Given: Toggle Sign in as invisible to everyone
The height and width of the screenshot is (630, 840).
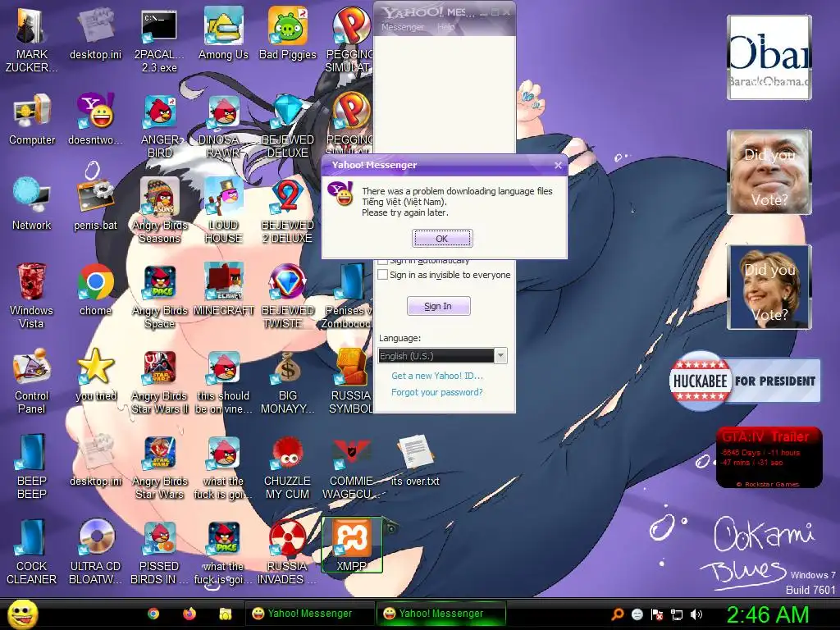Looking at the screenshot, I should [382, 275].
